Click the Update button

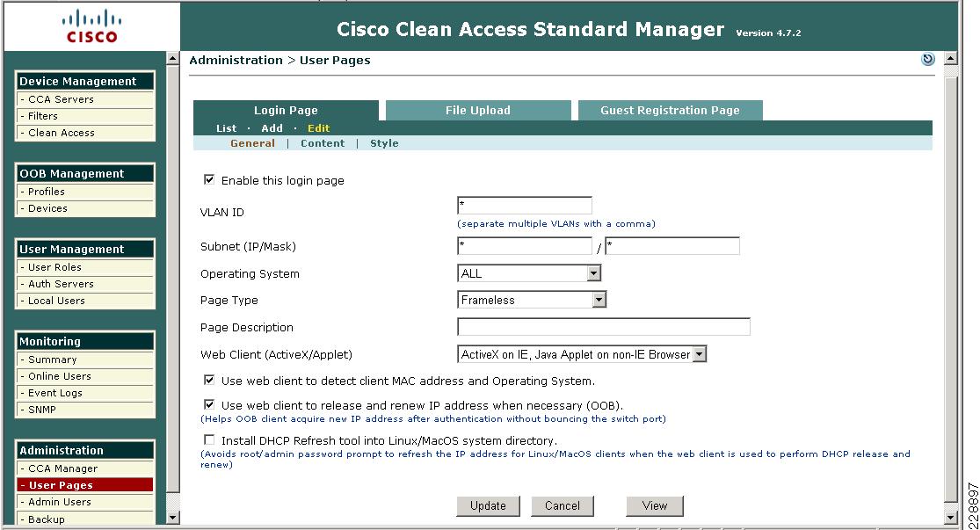(x=488, y=505)
